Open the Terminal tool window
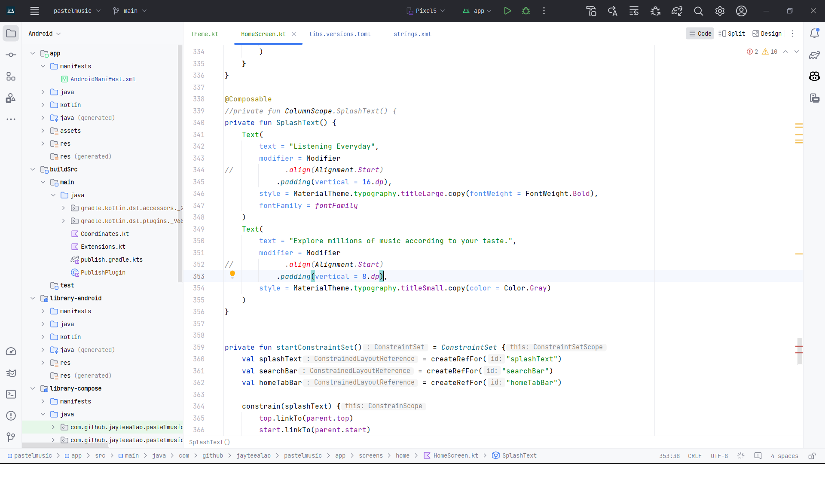This screenshot has height=504, width=825. click(11, 394)
